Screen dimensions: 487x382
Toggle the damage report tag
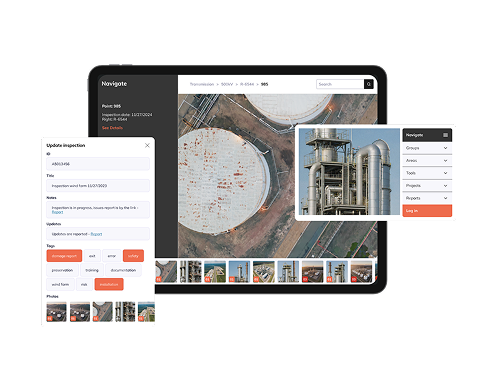point(64,256)
